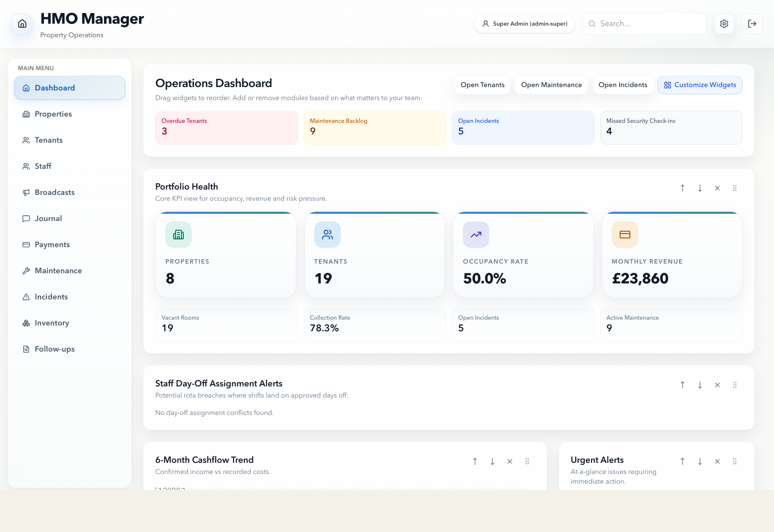This screenshot has width=774, height=532.
Task: Open the Maintenance wrench icon in the sidebar
Action: (x=26, y=270)
